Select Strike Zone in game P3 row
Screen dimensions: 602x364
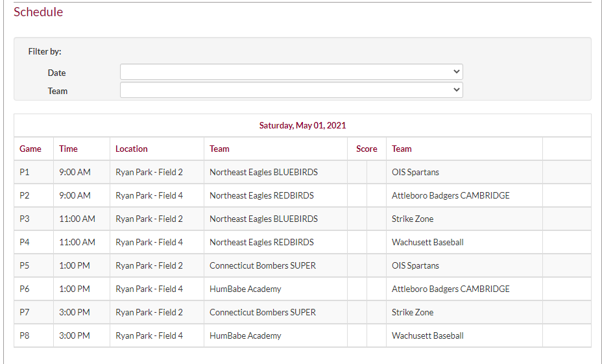click(413, 219)
